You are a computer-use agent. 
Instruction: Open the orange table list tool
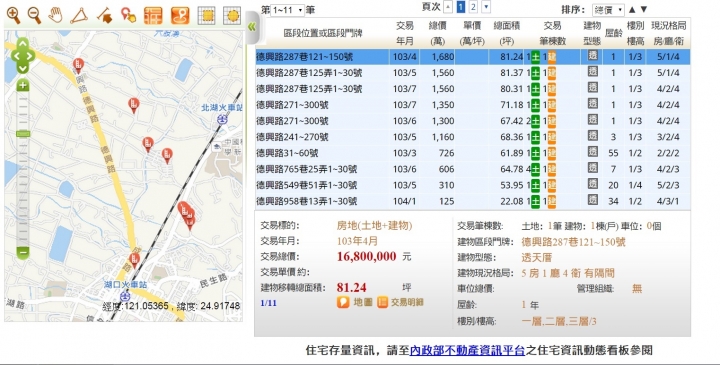(x=153, y=16)
